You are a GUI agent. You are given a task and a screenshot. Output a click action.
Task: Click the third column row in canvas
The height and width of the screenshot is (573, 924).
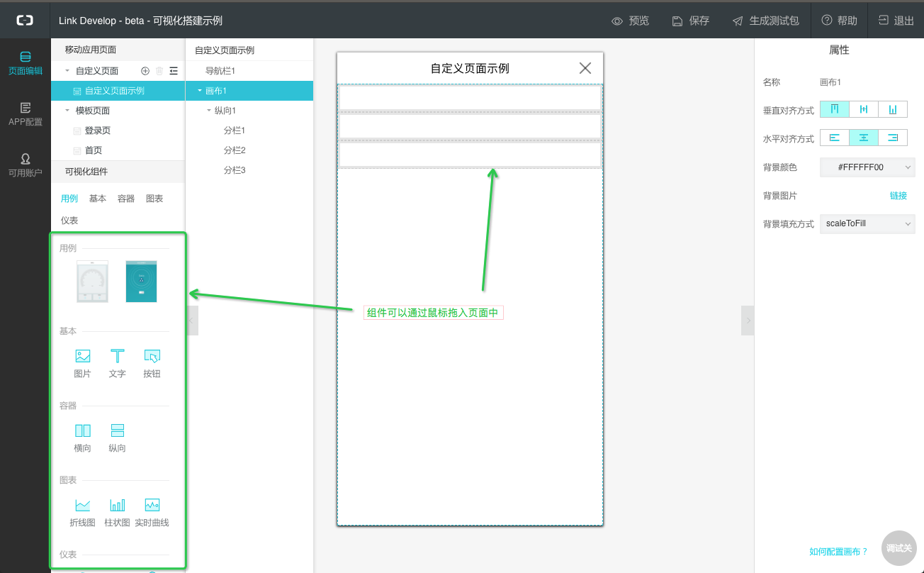click(x=470, y=155)
